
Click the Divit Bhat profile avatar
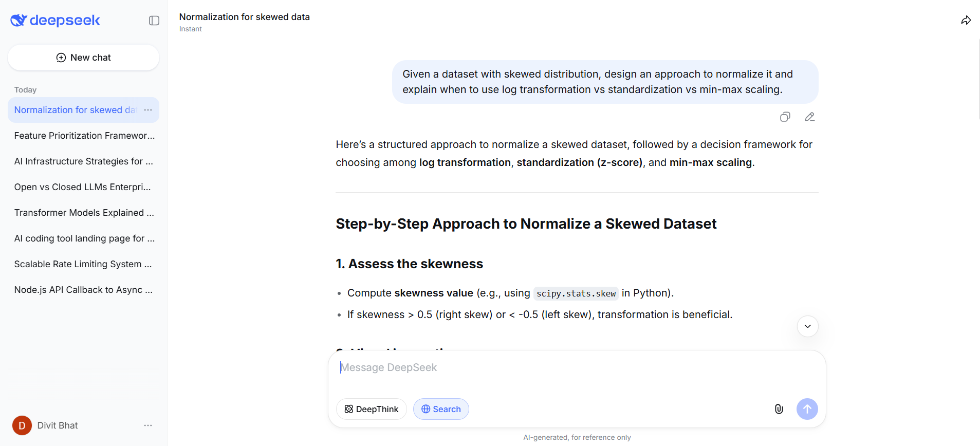pos(22,425)
